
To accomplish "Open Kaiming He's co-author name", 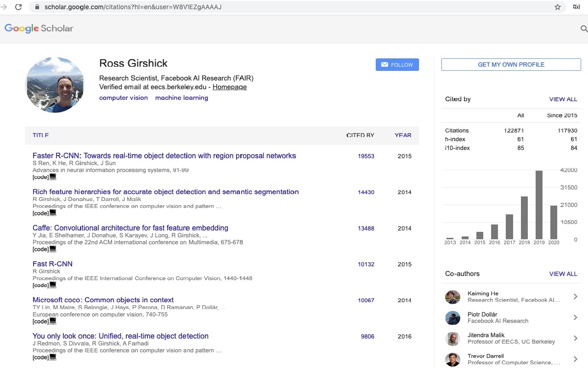I will 483,293.
